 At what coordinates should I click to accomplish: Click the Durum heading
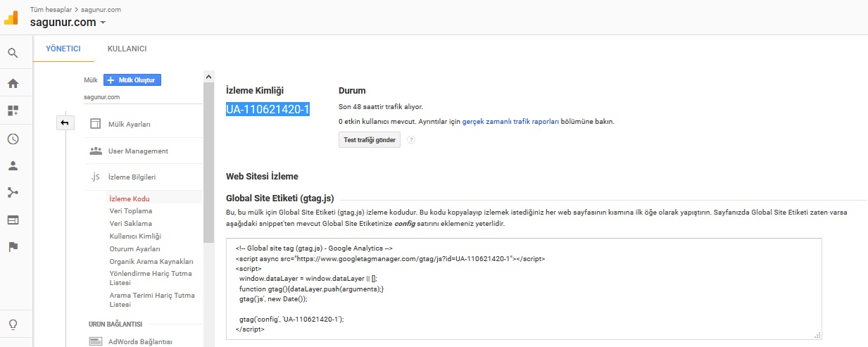[x=352, y=91]
